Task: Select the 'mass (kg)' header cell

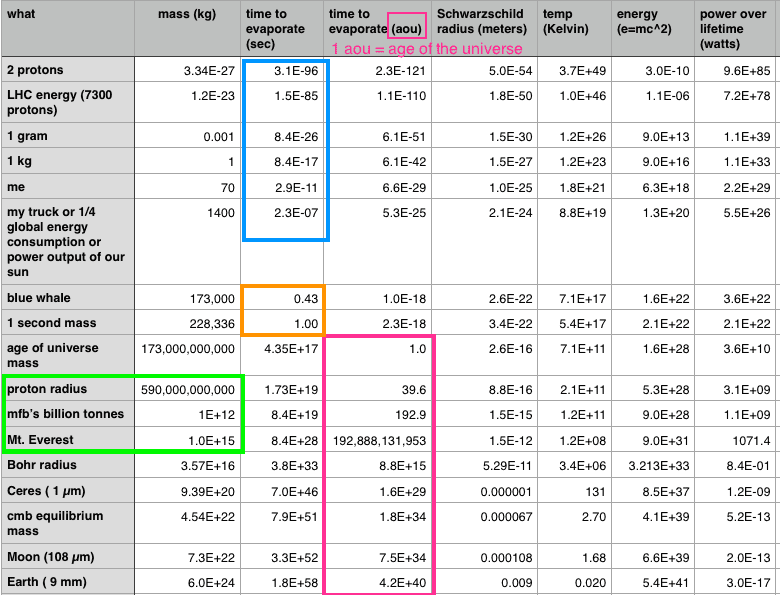Action: (x=187, y=28)
